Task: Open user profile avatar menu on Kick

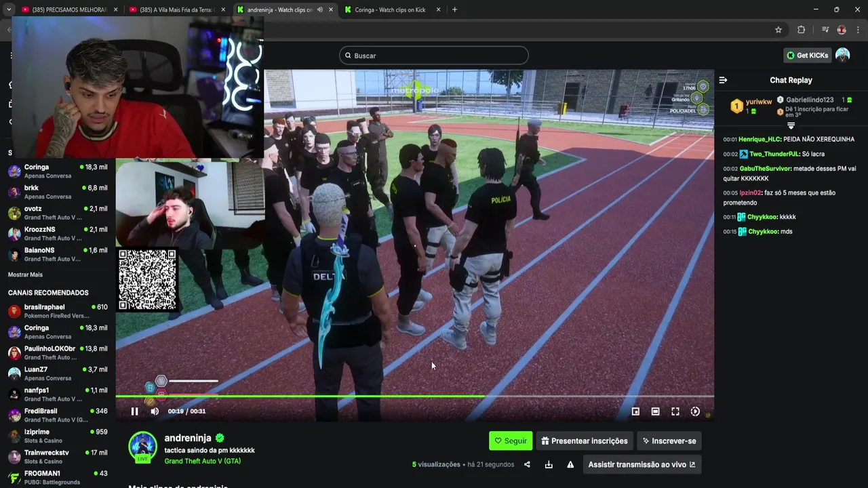Action: tap(843, 56)
